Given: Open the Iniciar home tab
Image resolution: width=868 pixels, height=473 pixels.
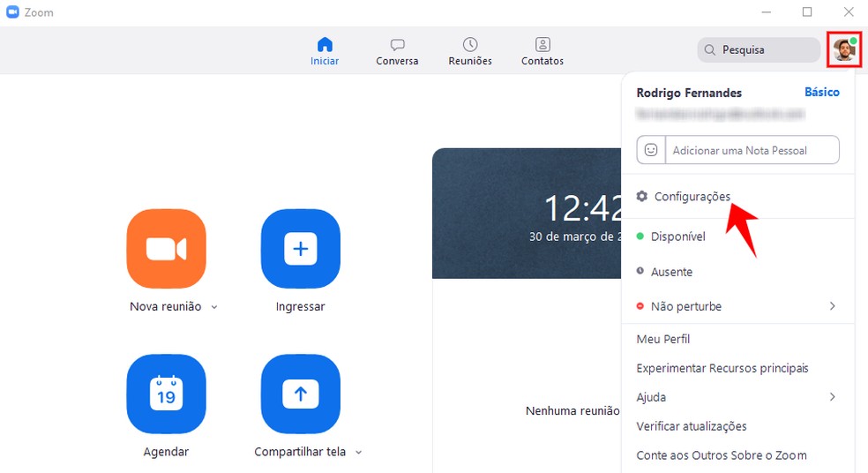Looking at the screenshot, I should tap(325, 51).
